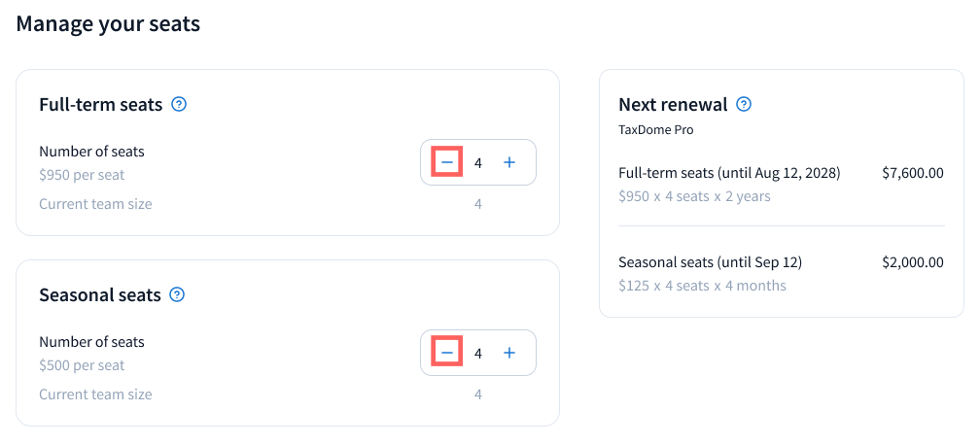Click the $500 per seat price text
The width and height of the screenshot is (980, 445).
tap(82, 365)
